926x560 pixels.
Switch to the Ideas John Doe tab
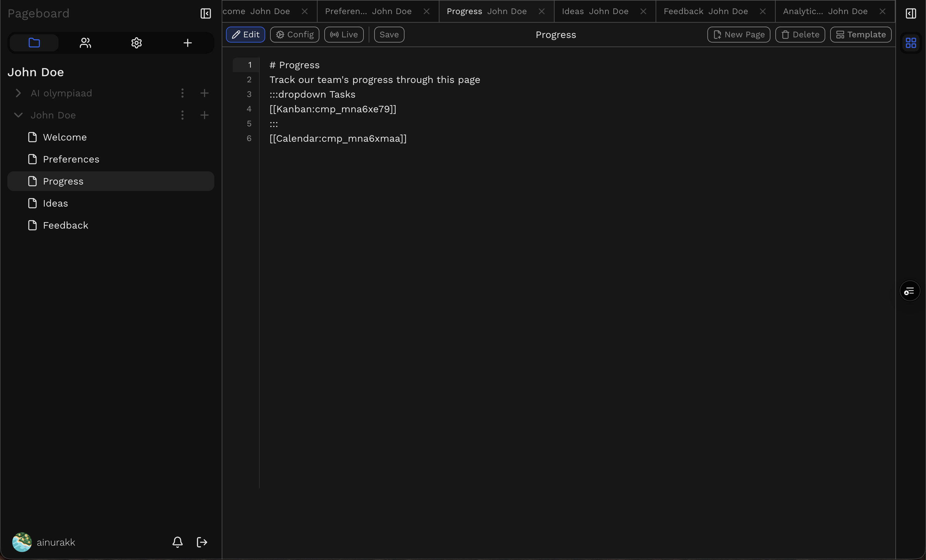(595, 11)
